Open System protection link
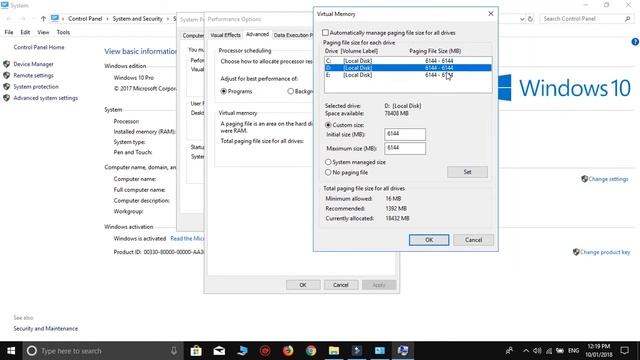 point(36,87)
